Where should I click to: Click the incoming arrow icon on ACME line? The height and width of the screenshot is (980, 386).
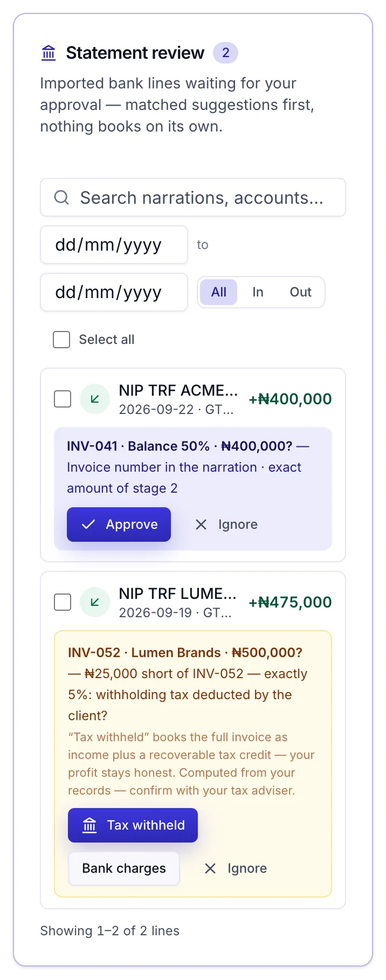[95, 399]
